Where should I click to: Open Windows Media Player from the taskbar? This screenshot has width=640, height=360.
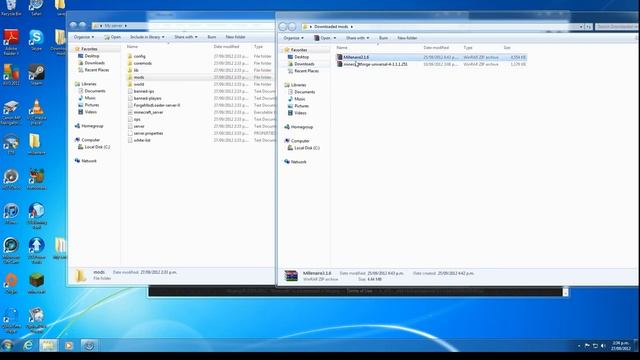[x=69, y=345]
